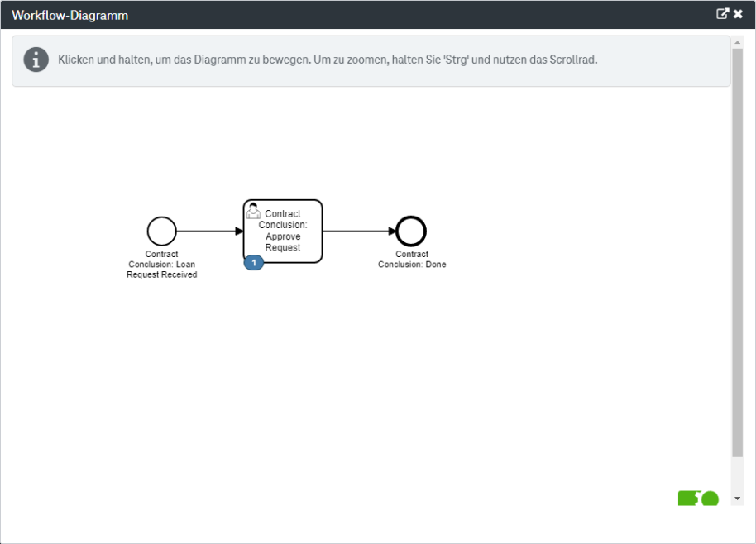This screenshot has width=756, height=544.
Task: Click the scrollbar up arrow
Action: coord(737,42)
